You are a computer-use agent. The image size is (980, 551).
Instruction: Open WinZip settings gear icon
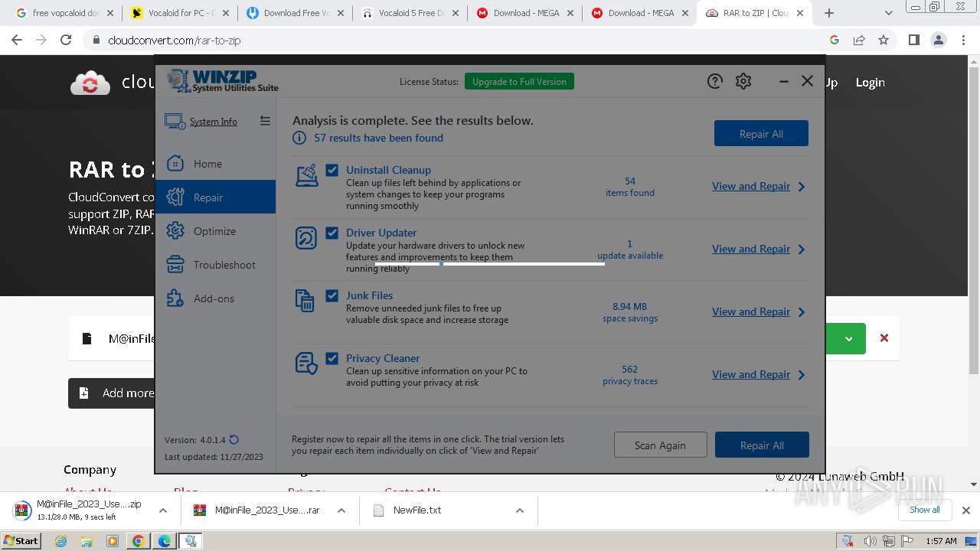pos(743,81)
